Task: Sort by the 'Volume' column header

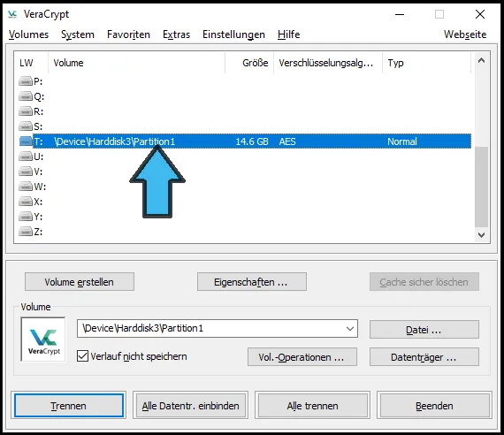Action: 136,63
